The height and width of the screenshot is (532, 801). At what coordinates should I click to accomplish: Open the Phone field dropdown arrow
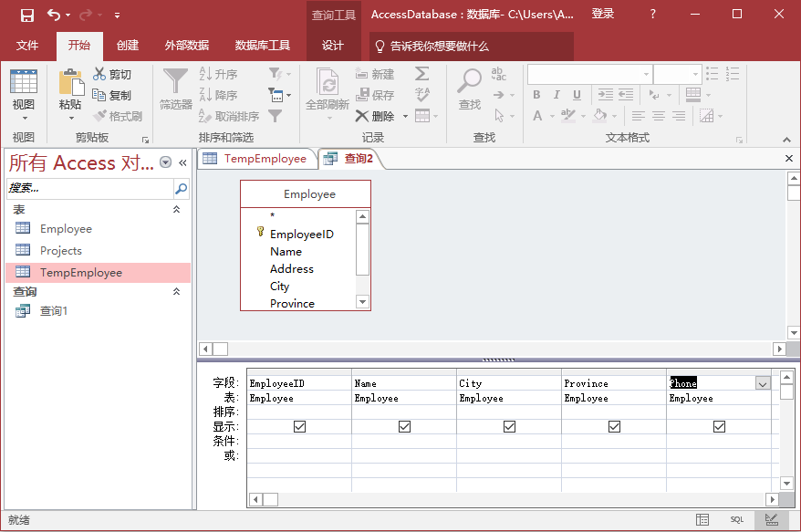click(x=763, y=384)
